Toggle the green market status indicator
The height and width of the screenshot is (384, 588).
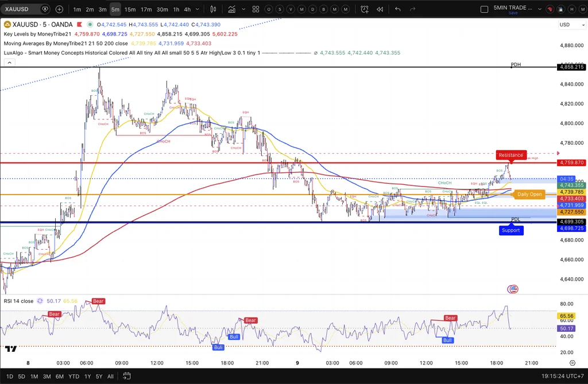pyautogui.click(x=90, y=25)
